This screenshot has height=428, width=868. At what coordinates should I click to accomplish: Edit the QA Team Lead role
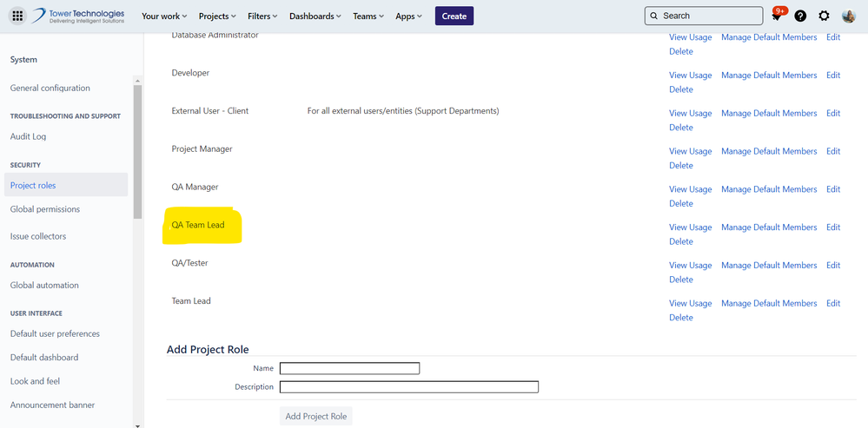(x=833, y=227)
